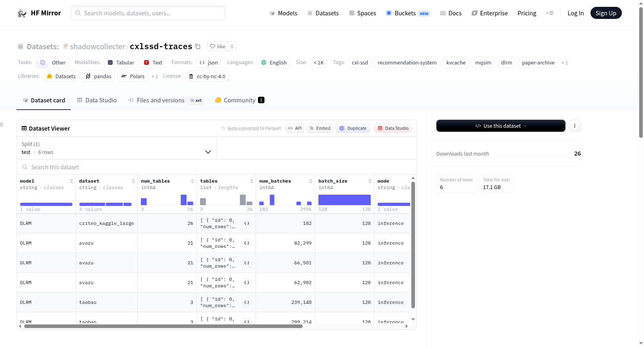Sort by the dataset column
Screen dimensions: 644x347
pyautogui.click(x=133, y=181)
